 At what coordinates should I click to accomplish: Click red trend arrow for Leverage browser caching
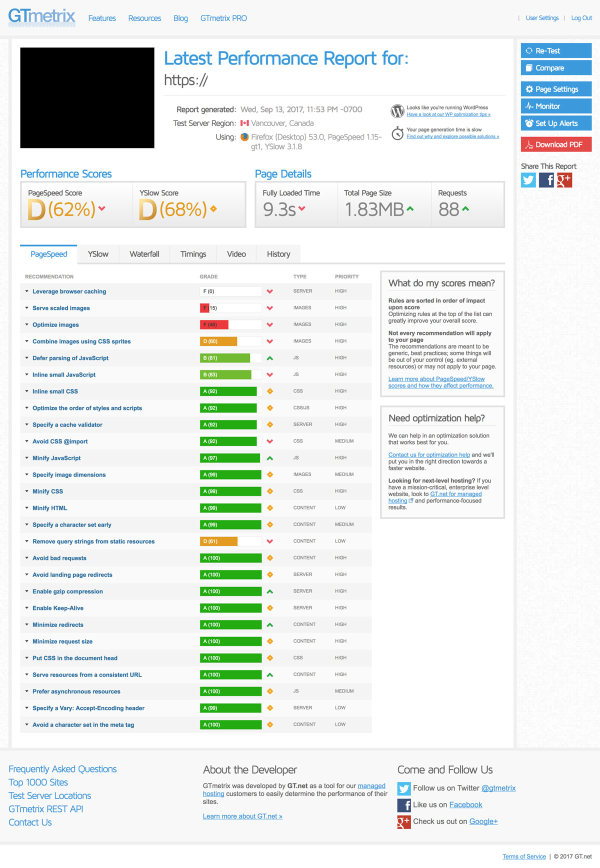(270, 291)
